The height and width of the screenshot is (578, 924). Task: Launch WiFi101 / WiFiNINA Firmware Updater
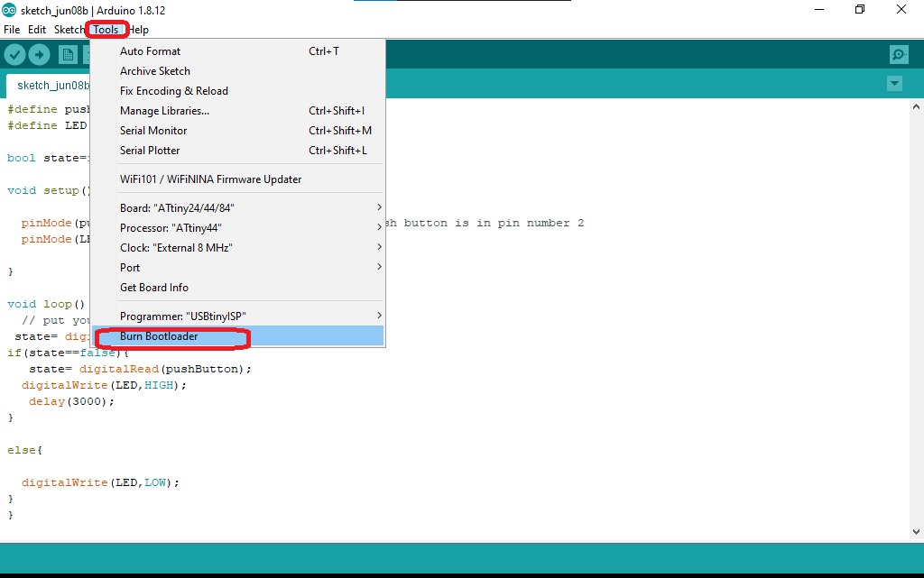(x=238, y=179)
